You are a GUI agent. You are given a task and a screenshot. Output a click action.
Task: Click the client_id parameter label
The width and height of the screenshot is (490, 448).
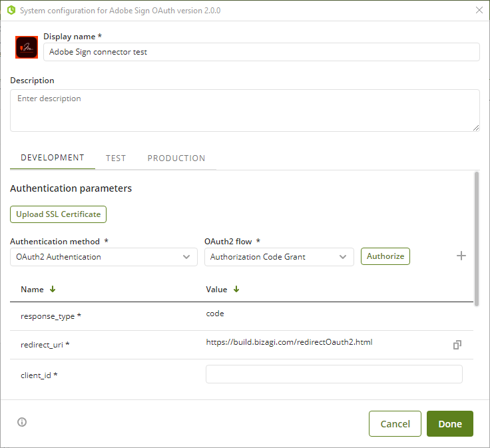click(x=39, y=375)
